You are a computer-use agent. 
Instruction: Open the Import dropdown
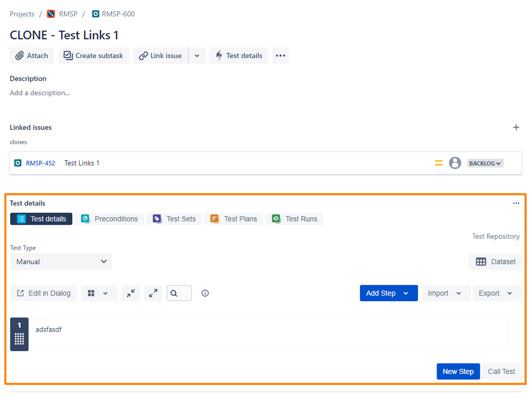(446, 293)
